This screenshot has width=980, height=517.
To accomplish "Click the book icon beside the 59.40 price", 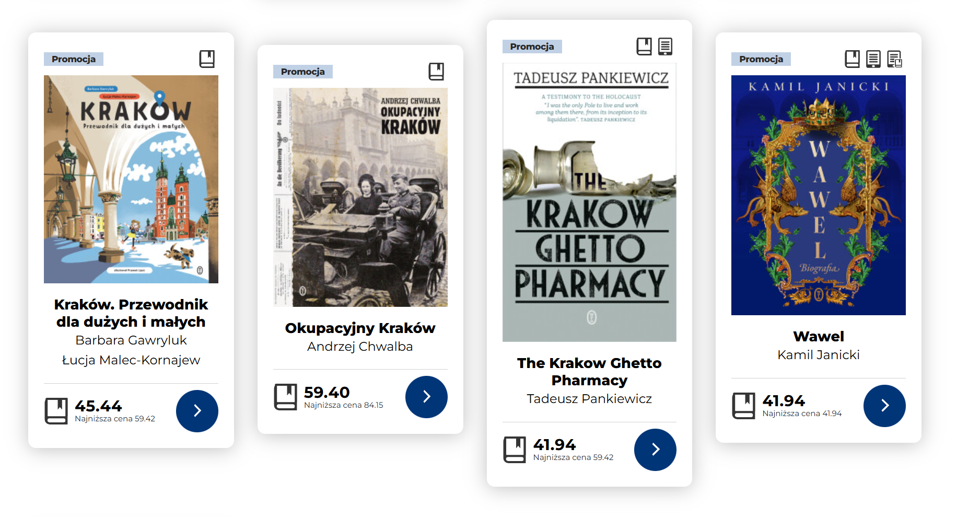I will tap(286, 397).
